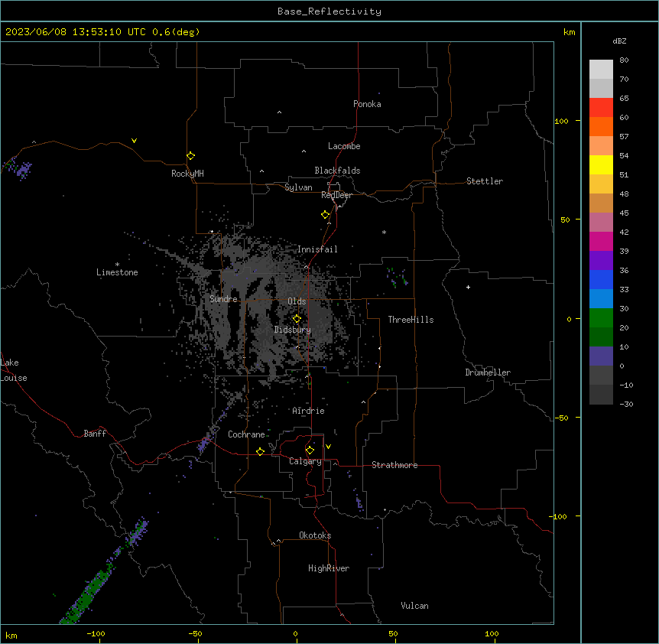Click the white 80 dBZ color swatch
The height and width of the screenshot is (644, 659).
[x=601, y=70]
